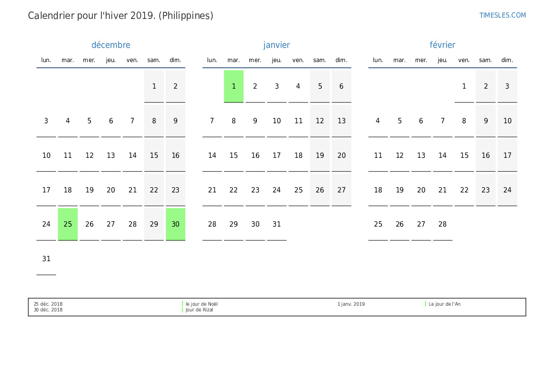Click the février month heading
The image size is (554, 392).
[x=442, y=45]
